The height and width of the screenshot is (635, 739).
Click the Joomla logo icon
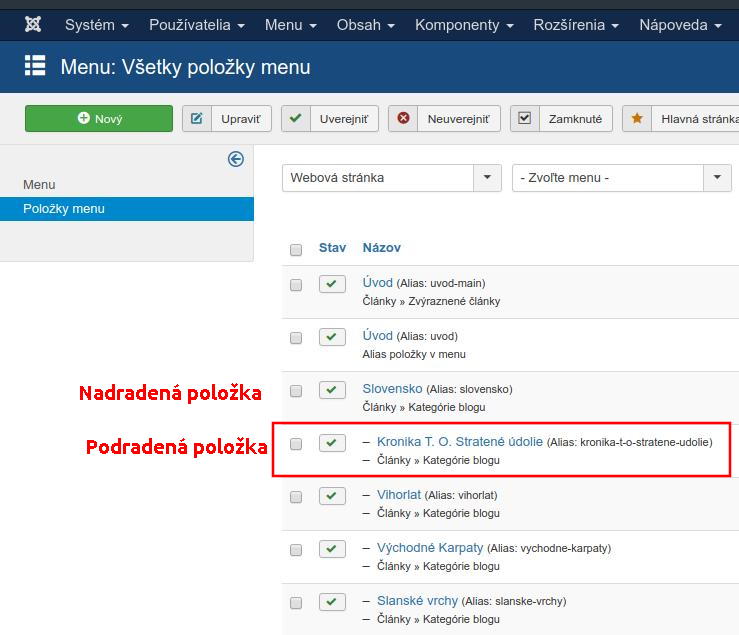33,24
